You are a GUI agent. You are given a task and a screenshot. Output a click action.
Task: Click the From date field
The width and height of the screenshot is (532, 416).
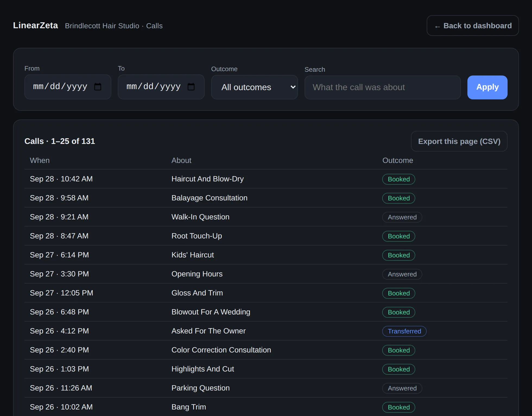coord(68,87)
